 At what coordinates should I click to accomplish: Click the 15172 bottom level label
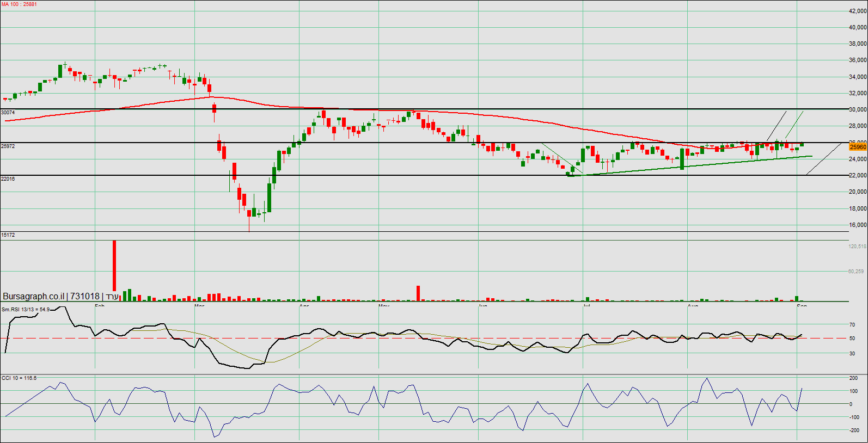(x=8, y=235)
